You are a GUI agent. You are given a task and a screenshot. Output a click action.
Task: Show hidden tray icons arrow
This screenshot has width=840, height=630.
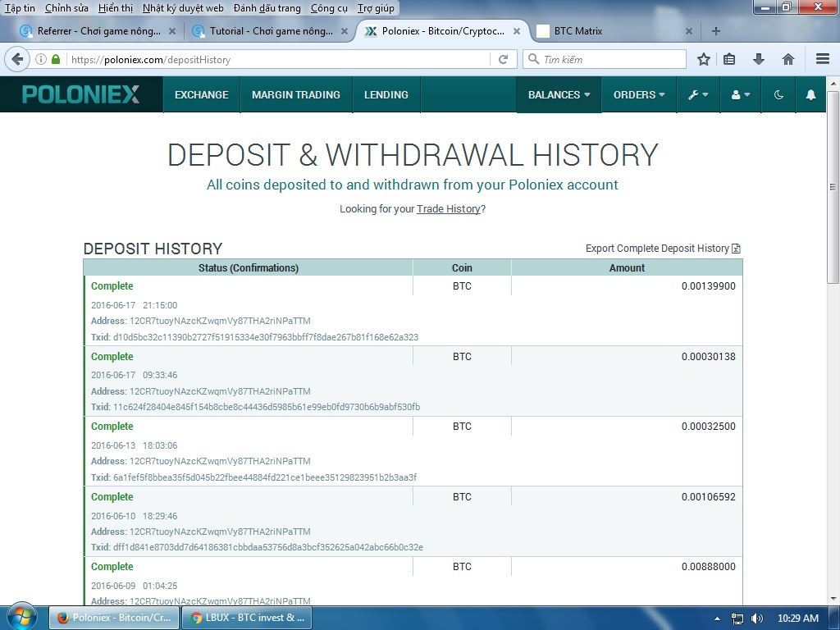click(x=717, y=619)
